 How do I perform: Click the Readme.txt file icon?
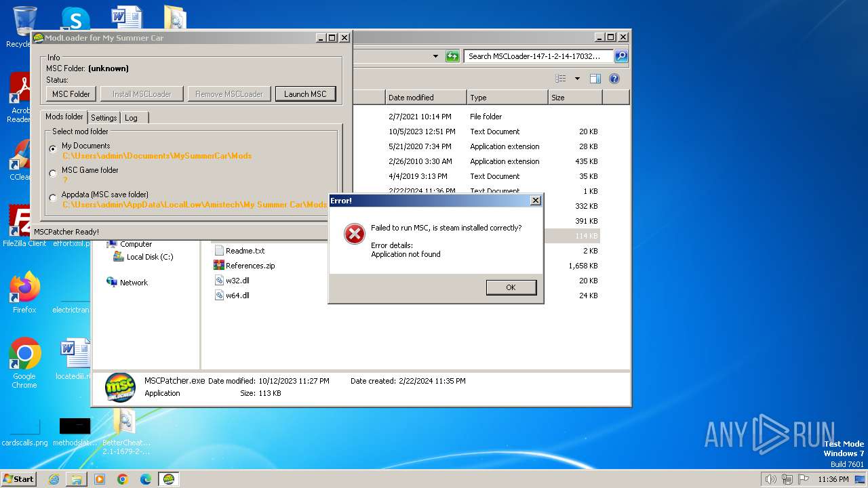point(219,251)
